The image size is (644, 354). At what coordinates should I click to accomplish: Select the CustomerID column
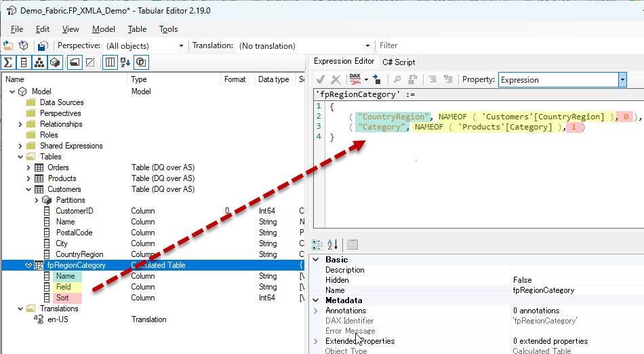coord(75,211)
